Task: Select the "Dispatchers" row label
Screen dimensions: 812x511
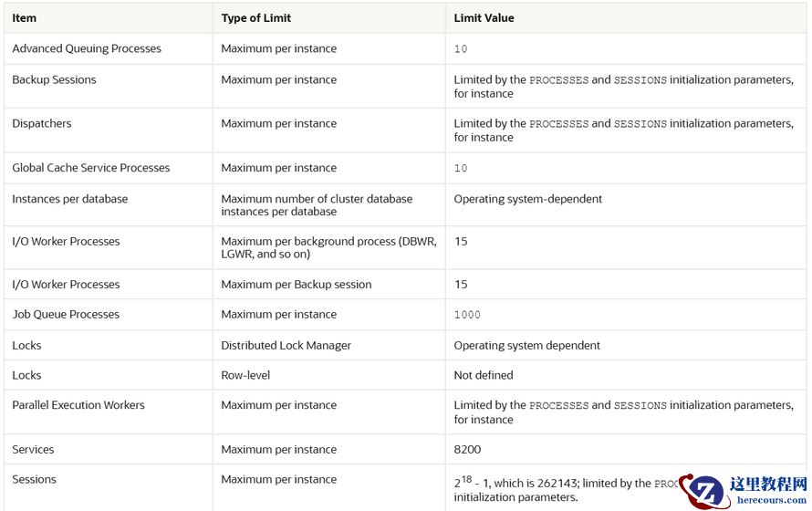Action: coord(41,124)
